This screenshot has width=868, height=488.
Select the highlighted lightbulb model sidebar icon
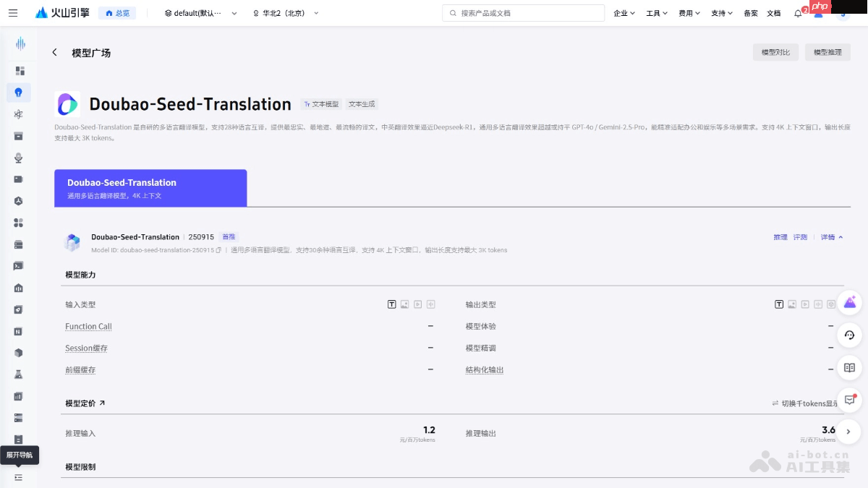point(20,93)
